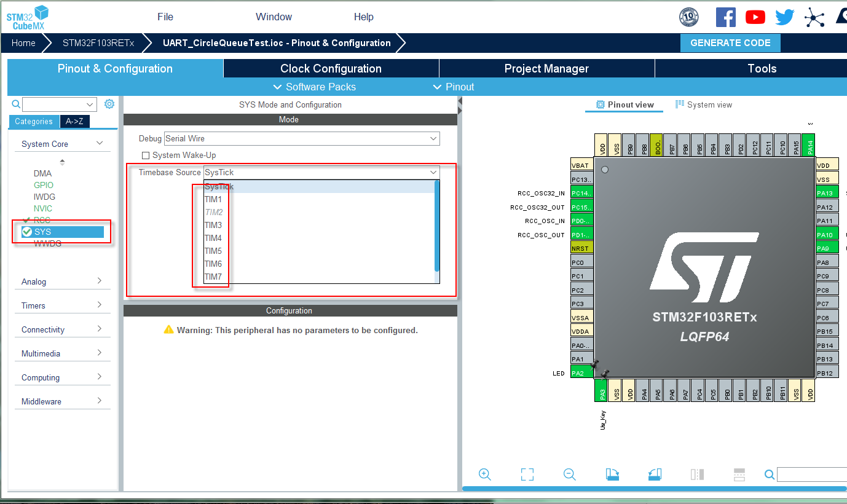Open the Help menu
Screen dimensions: 847x504
point(364,17)
